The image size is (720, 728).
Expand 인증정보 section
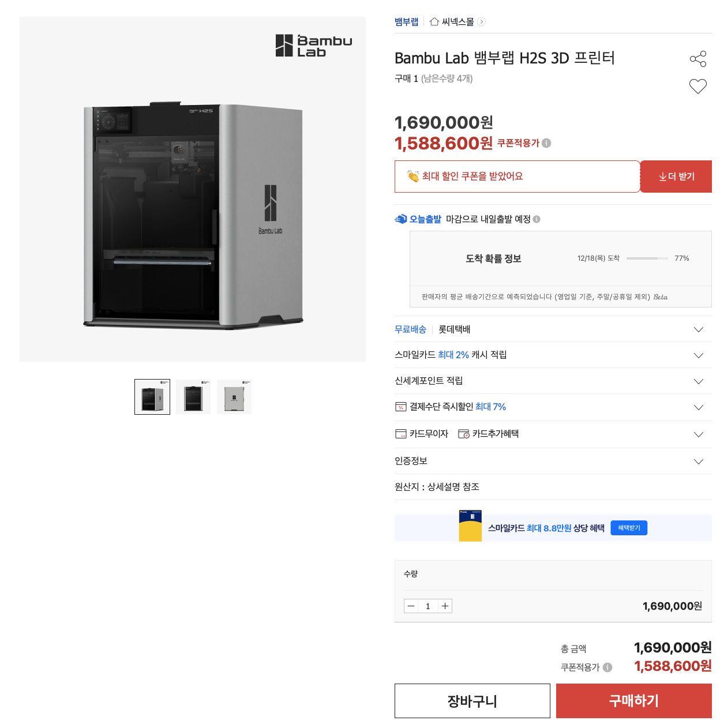(553, 461)
